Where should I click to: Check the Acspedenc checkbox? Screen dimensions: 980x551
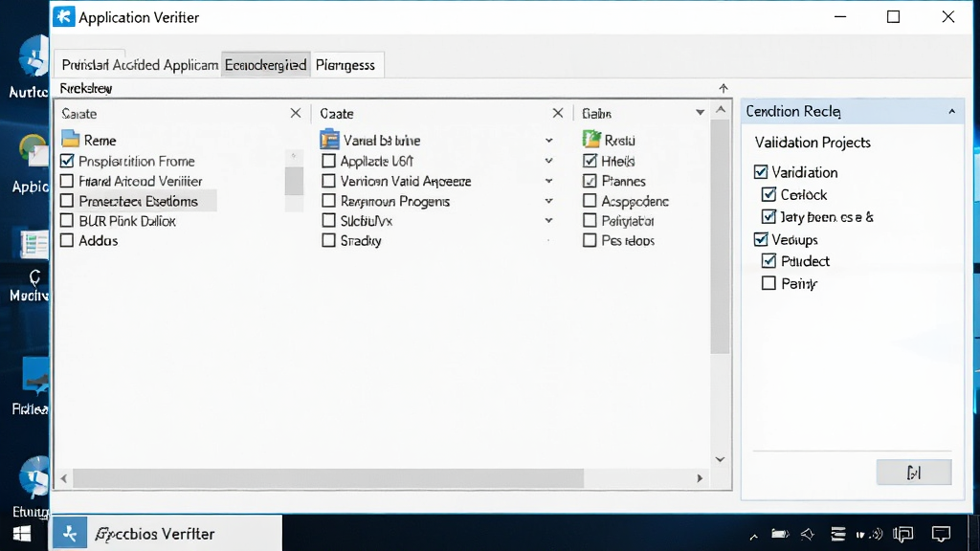[590, 201]
